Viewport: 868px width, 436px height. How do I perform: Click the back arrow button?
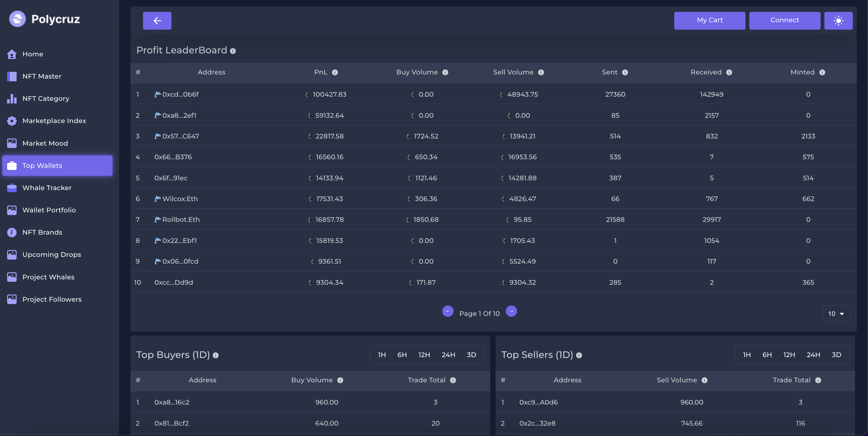pyautogui.click(x=157, y=20)
